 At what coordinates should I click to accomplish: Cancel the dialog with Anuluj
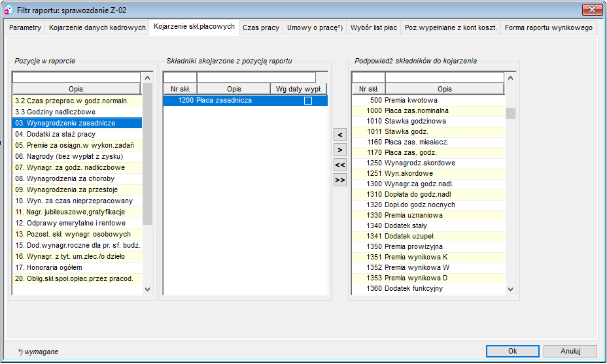(x=570, y=351)
